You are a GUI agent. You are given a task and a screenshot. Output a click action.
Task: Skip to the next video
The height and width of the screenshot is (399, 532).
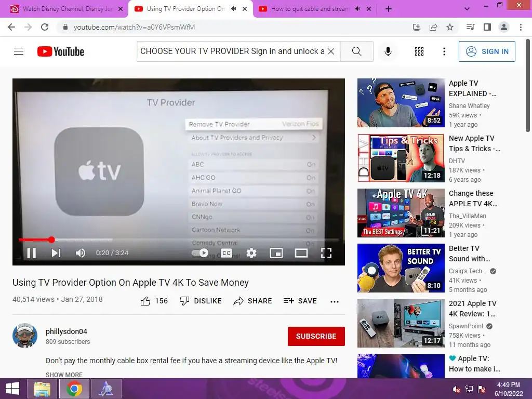click(x=56, y=253)
